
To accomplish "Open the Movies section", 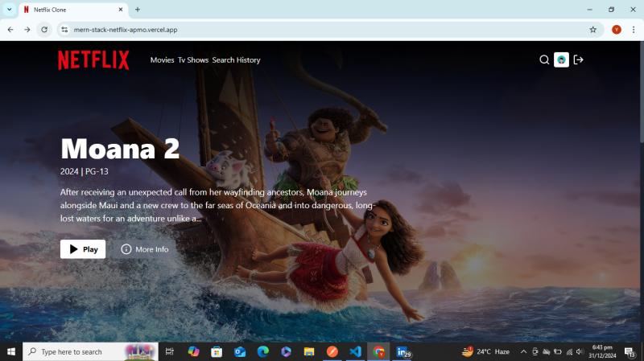I will [x=162, y=60].
